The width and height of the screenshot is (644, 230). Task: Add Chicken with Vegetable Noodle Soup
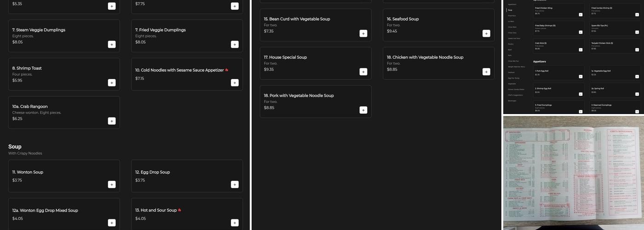[486, 72]
